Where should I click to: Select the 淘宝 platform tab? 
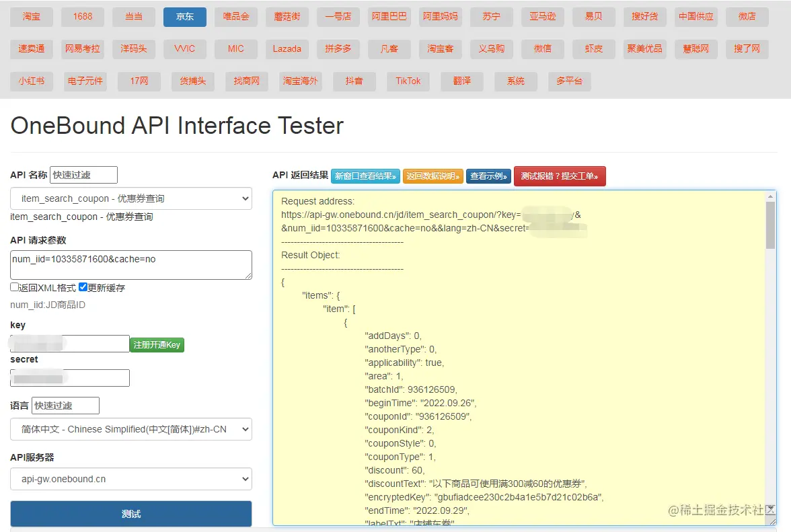coord(31,17)
